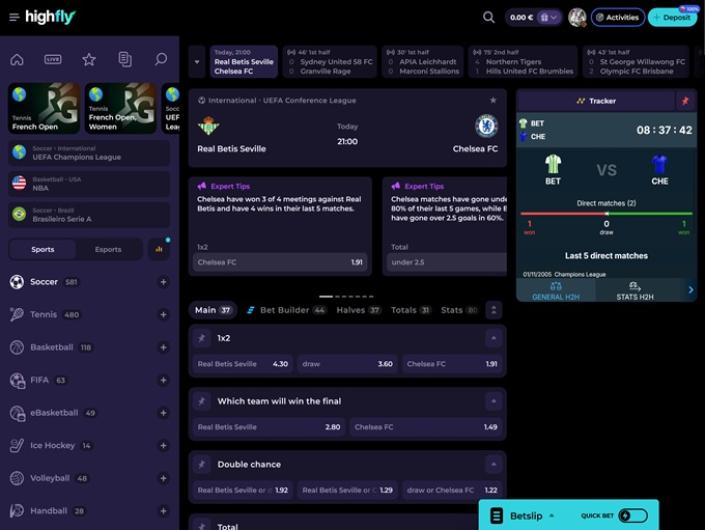Switch to the Bet Builder tab
Image resolution: width=705 pixels, height=530 pixels.
(286, 310)
